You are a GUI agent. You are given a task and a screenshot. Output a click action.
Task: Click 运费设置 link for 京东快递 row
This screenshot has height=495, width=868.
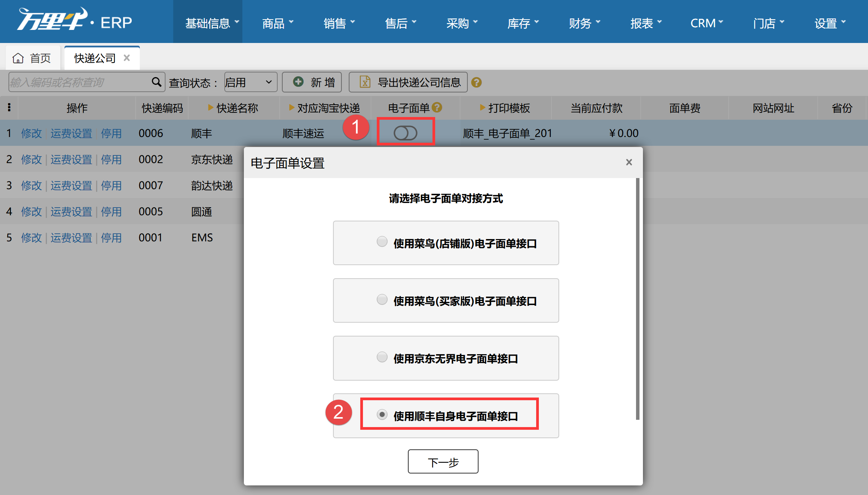(71, 159)
